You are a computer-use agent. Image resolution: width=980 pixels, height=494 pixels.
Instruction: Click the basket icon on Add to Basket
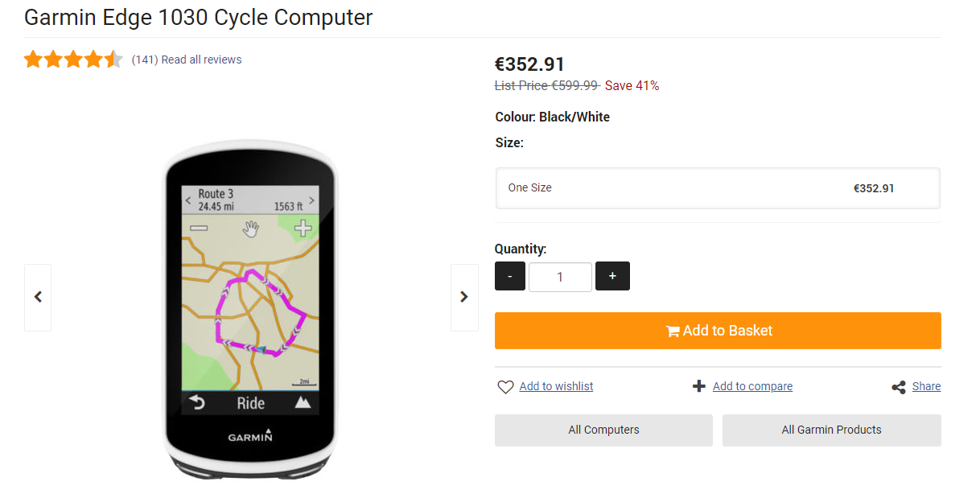coord(673,331)
